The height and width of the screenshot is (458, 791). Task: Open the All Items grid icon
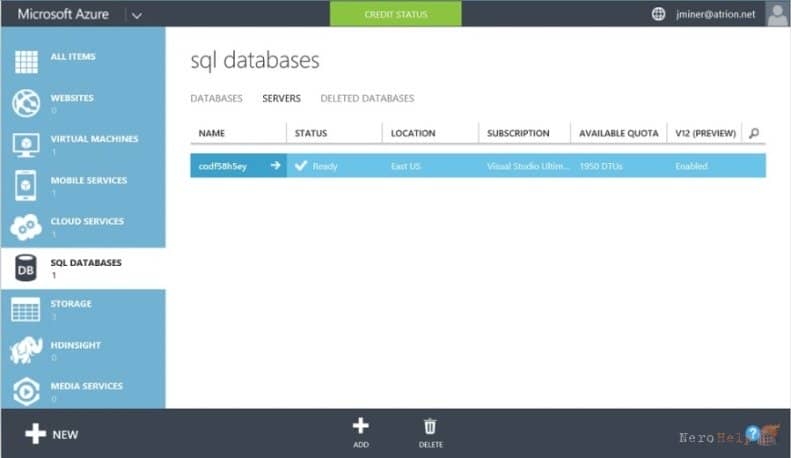26,62
